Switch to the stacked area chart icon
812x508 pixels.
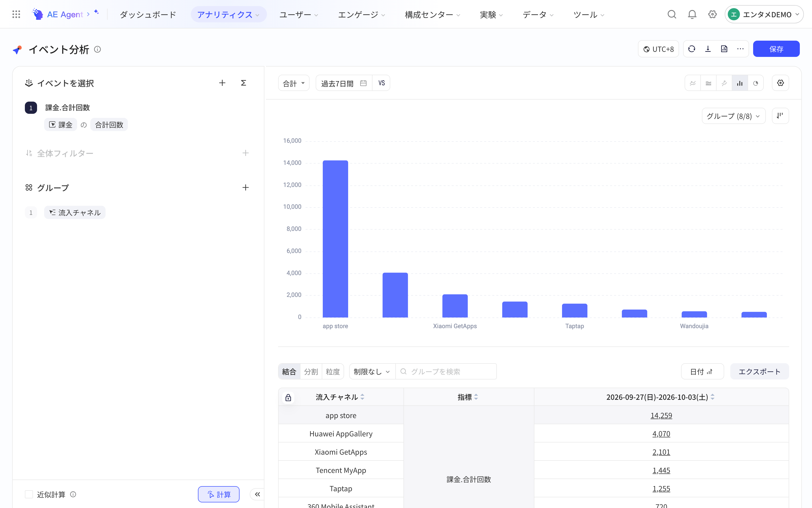(708, 83)
